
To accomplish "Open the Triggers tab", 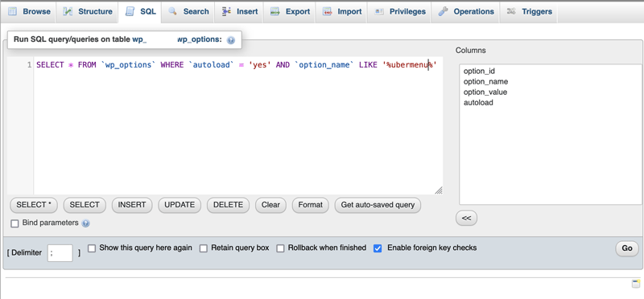I will (x=530, y=11).
